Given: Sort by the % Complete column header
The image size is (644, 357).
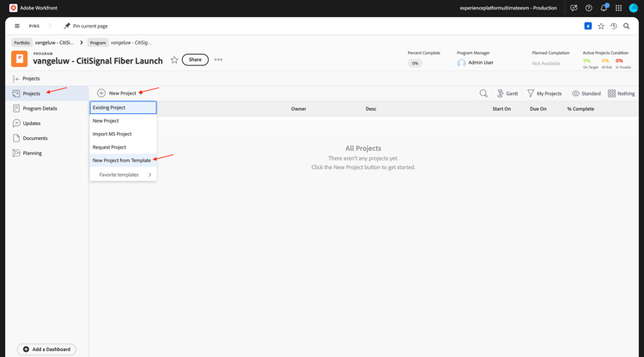Looking at the screenshot, I should coord(580,109).
